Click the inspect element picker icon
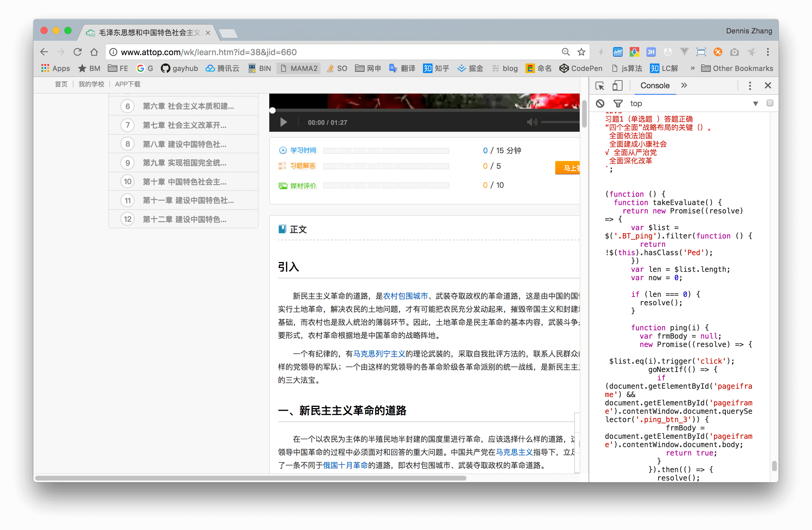Image resolution: width=812 pixels, height=530 pixels. (599, 86)
